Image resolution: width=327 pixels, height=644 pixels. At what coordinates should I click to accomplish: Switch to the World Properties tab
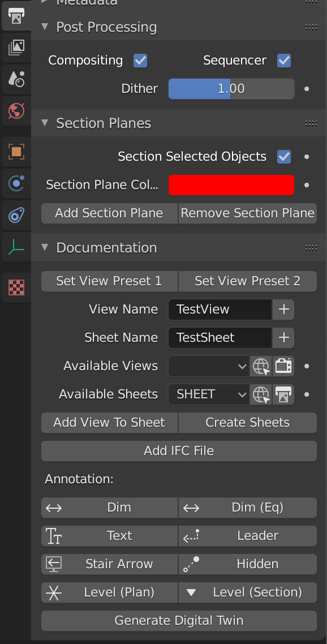point(16,111)
